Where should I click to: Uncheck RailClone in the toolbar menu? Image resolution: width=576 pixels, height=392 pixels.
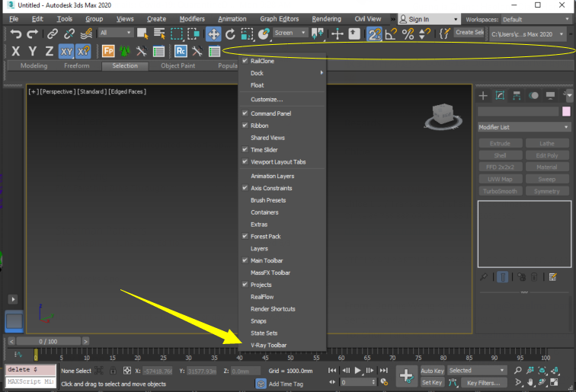282,61
